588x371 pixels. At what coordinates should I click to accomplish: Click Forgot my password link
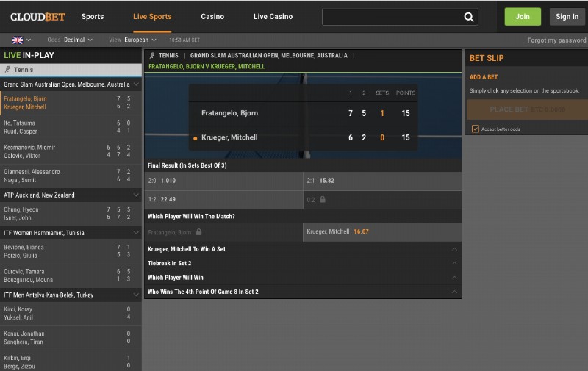coord(556,40)
